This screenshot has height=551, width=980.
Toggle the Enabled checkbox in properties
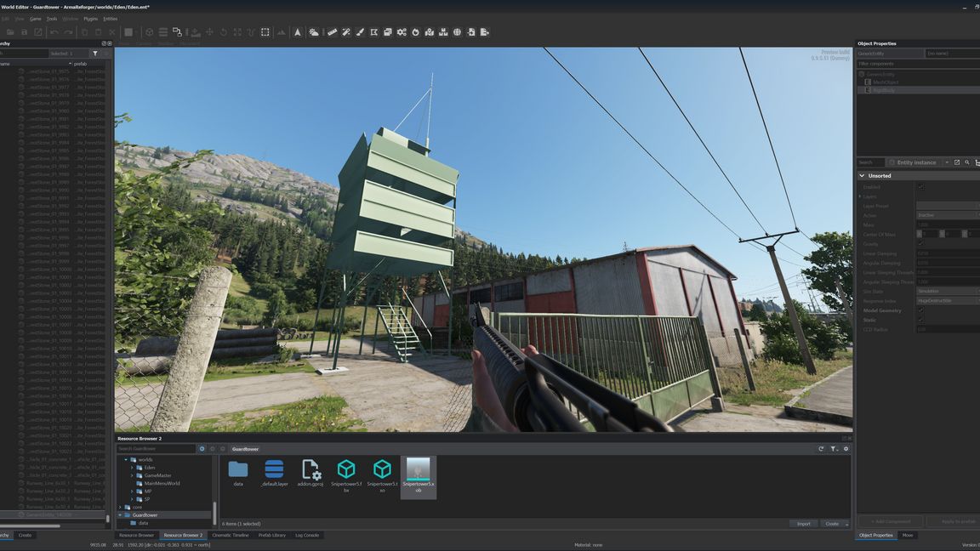pos(920,187)
